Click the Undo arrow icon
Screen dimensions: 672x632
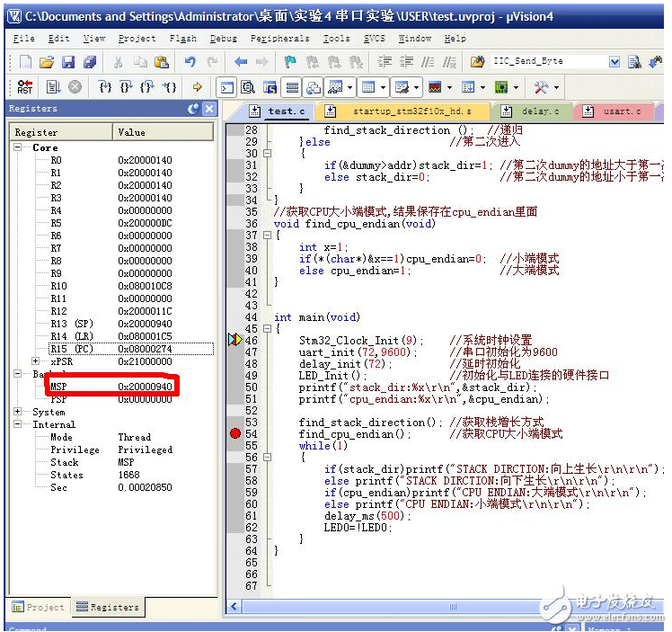click(x=190, y=62)
